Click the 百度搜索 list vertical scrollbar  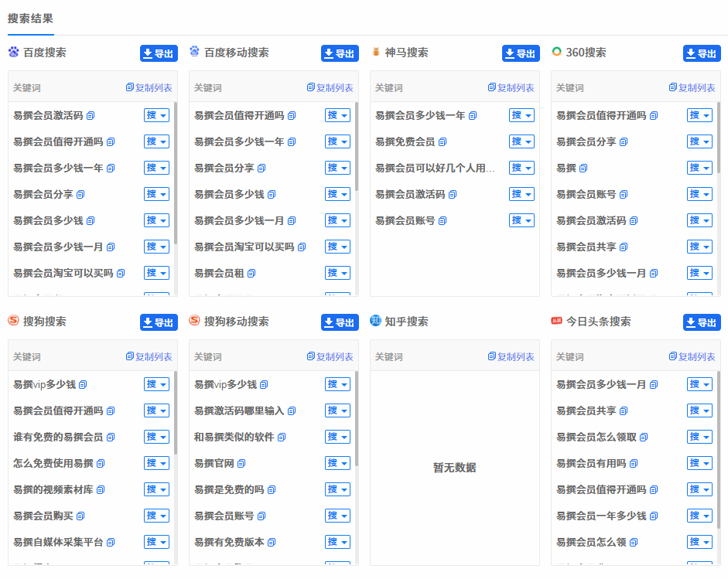[176, 172]
